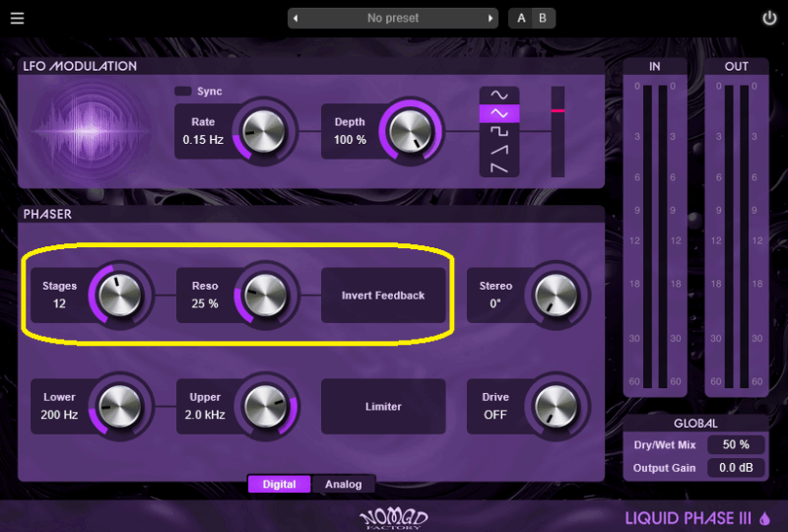Click the Depth knob
The width and height of the screenshot is (788, 532).
[411, 131]
